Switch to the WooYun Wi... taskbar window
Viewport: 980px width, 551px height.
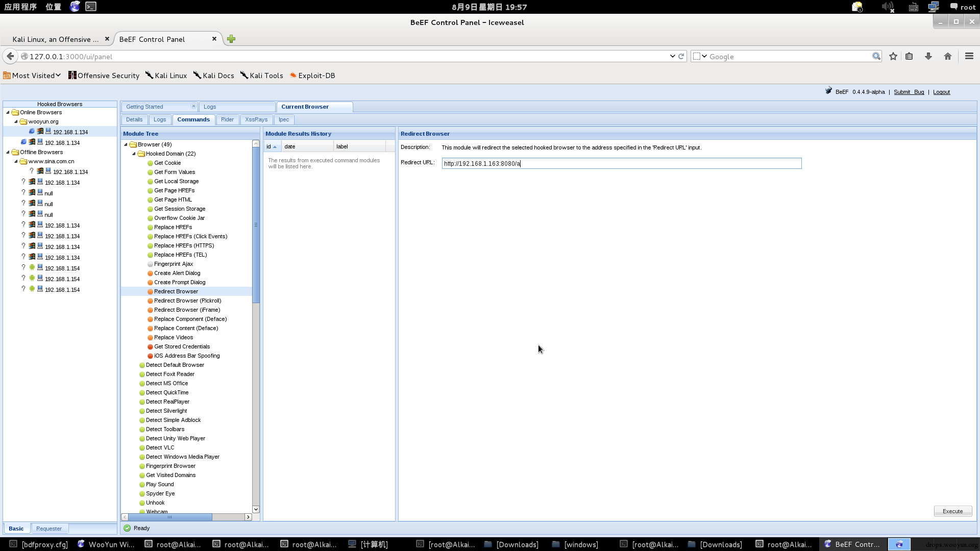pos(106,544)
